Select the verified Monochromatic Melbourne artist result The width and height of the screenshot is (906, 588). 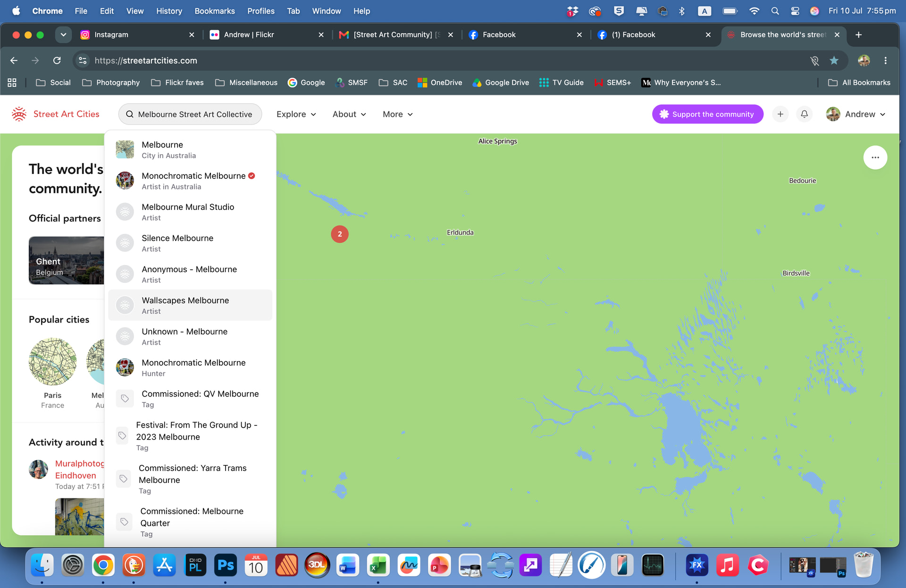pos(190,181)
